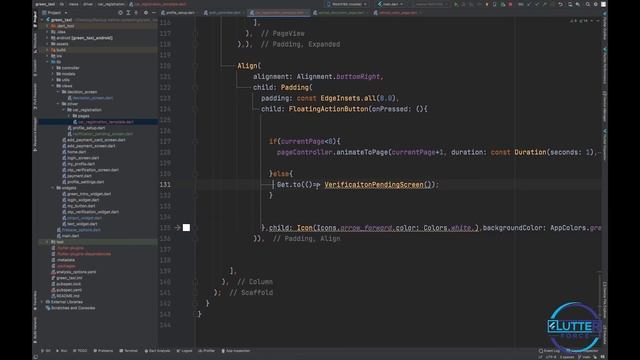Open the Event Log
Viewport: 640px width, 360px height.
tap(549, 351)
